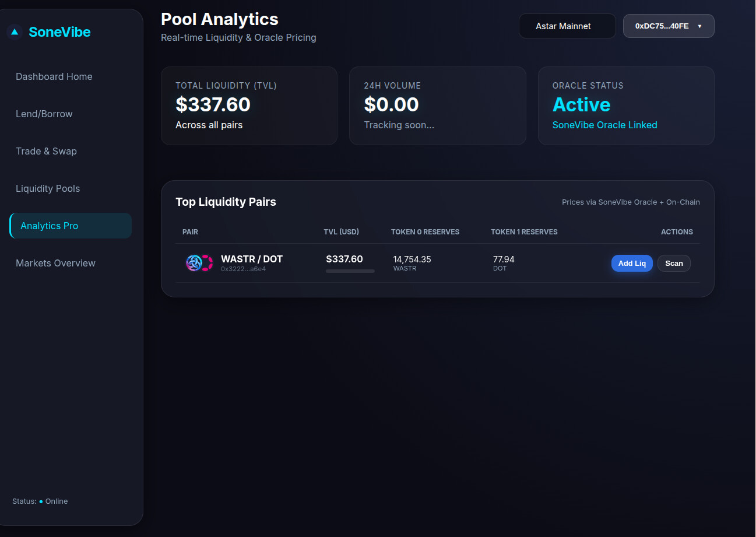Image resolution: width=756 pixels, height=537 pixels.
Task: Click the Prices via SoneVibe Oracle note
Action: [631, 202]
